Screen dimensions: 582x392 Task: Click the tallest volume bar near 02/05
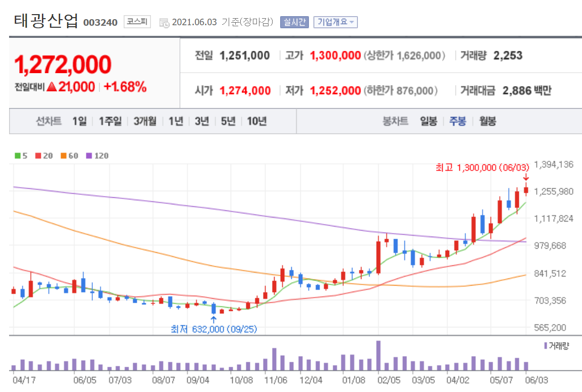click(x=378, y=356)
